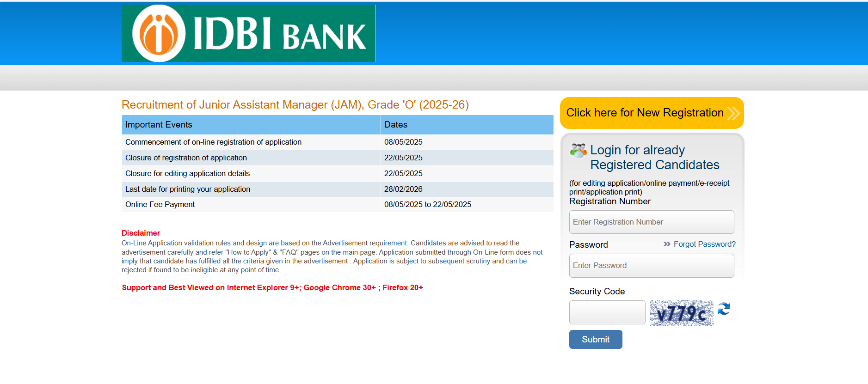Click the Login for already Registered Candidates heading

pyautogui.click(x=654, y=158)
